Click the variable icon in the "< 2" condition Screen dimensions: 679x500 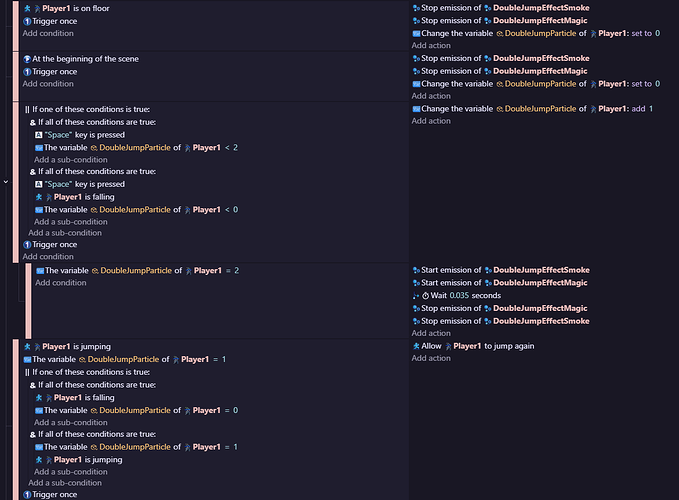39,148
